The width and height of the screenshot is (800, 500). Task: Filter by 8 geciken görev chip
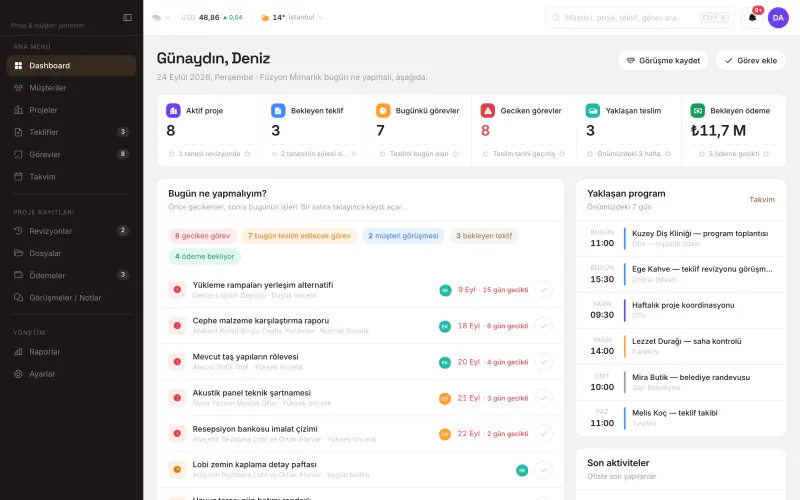[203, 236]
